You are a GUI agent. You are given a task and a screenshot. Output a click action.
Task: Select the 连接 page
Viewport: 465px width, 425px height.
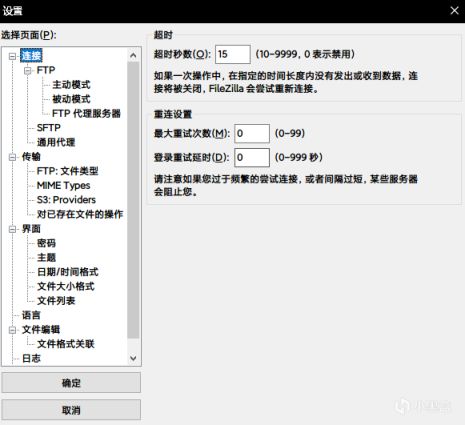click(31, 56)
